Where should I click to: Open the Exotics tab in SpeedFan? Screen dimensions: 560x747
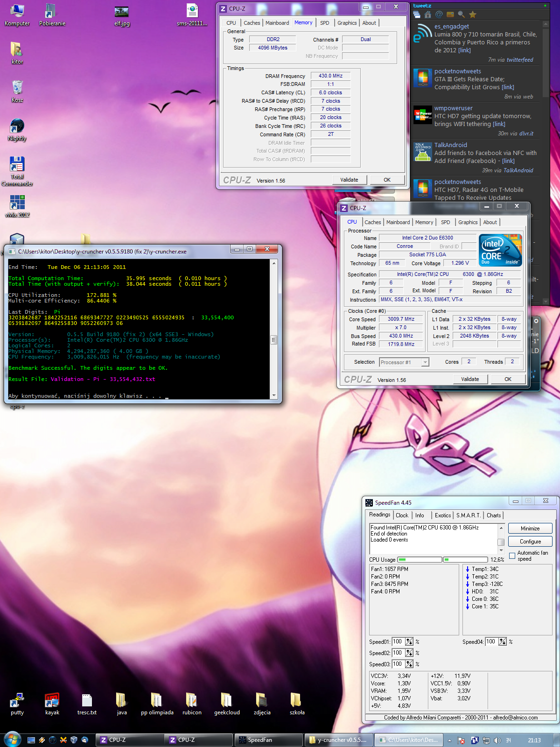(443, 515)
